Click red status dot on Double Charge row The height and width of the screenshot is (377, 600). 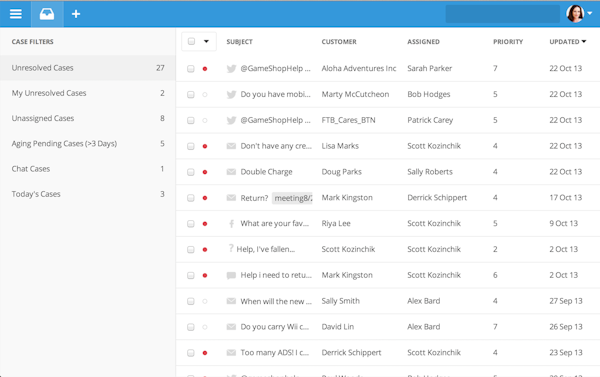click(x=205, y=172)
